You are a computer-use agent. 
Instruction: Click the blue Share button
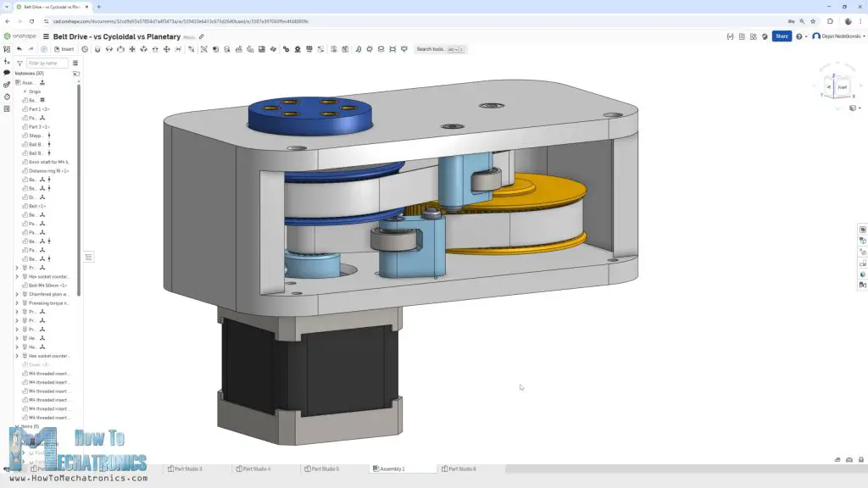click(x=781, y=36)
